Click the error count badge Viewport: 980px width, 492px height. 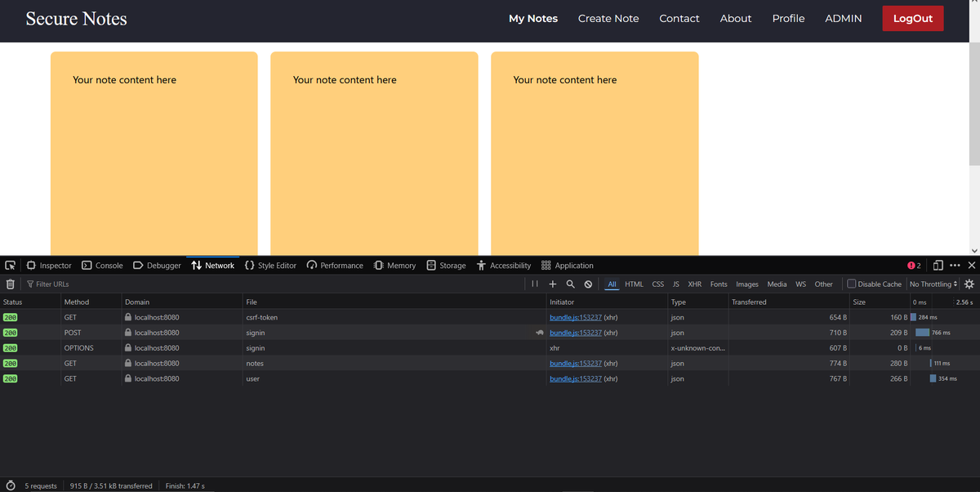(x=914, y=266)
